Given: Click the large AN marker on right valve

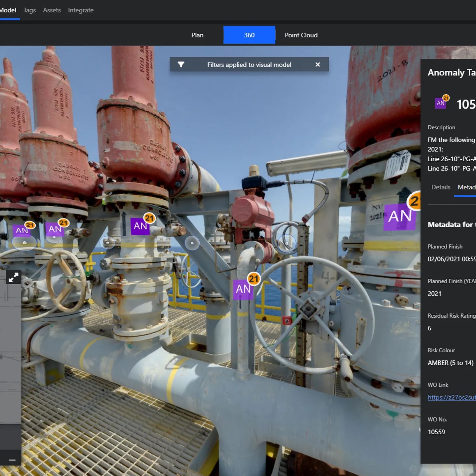Looking at the screenshot, I should pyautogui.click(x=400, y=217).
